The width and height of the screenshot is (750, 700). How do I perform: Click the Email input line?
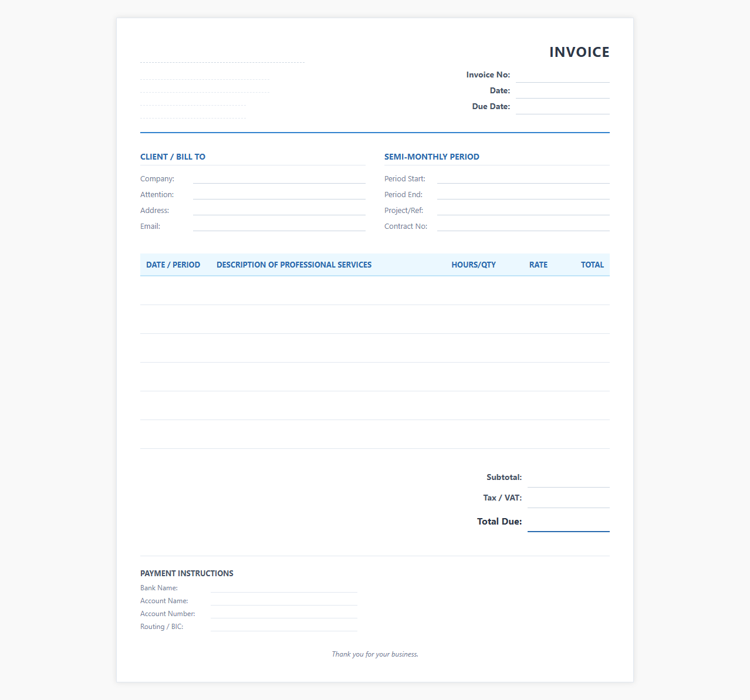(x=279, y=226)
